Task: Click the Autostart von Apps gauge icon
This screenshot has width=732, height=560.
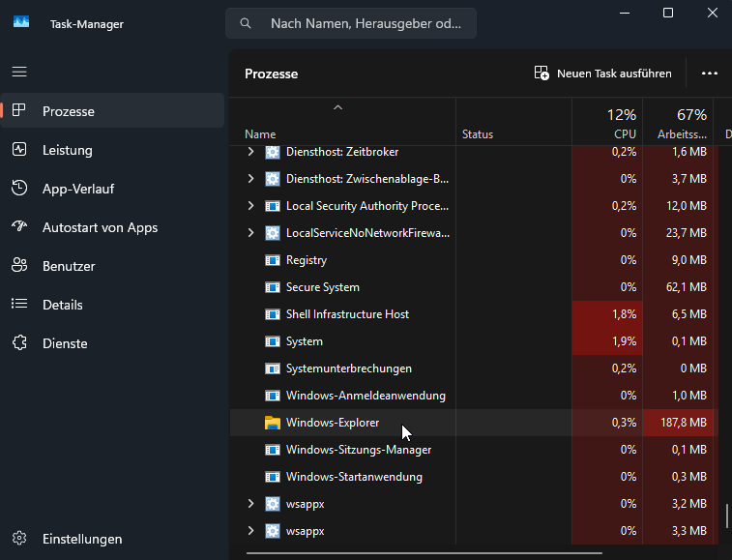Action: (19, 226)
